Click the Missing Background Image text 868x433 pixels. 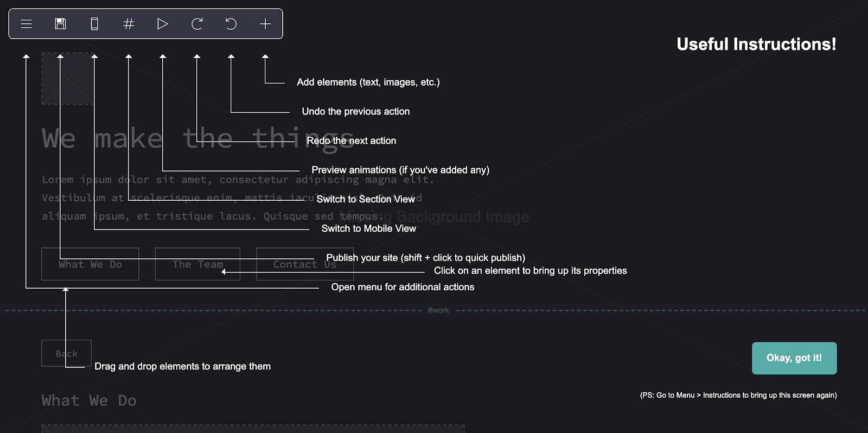point(434,217)
